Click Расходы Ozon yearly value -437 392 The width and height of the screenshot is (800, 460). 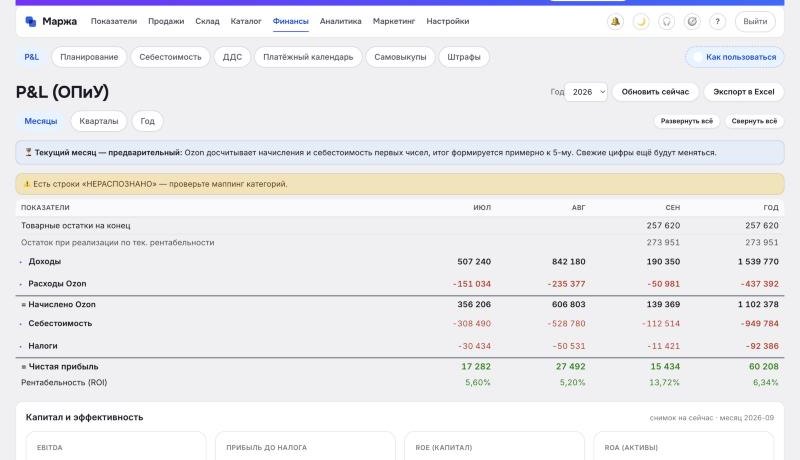pos(760,284)
